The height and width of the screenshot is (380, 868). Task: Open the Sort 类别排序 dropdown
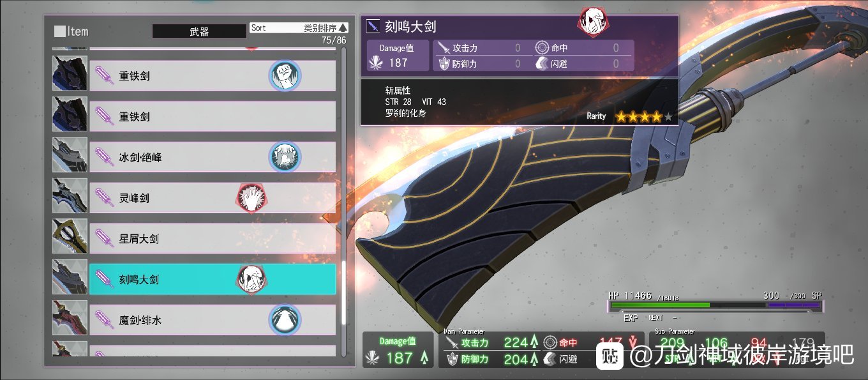(x=299, y=27)
